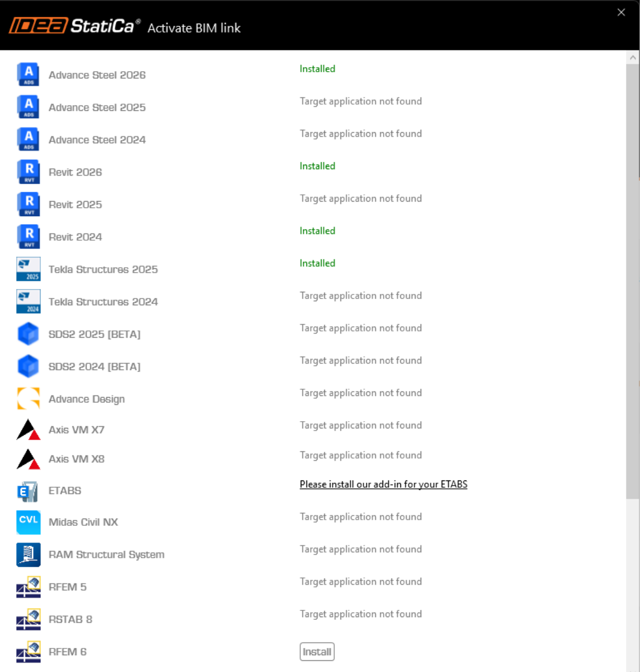Click the Advance Steel 2025 label
Screen dimensions: 640x672
97,108
